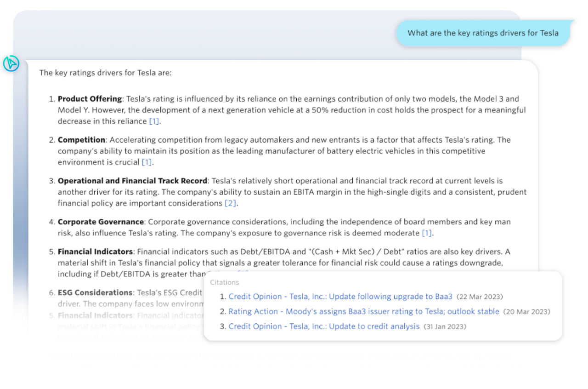Select the user question bubble about Tesla ratings
Viewport: 588px width, 389px height.
point(483,33)
